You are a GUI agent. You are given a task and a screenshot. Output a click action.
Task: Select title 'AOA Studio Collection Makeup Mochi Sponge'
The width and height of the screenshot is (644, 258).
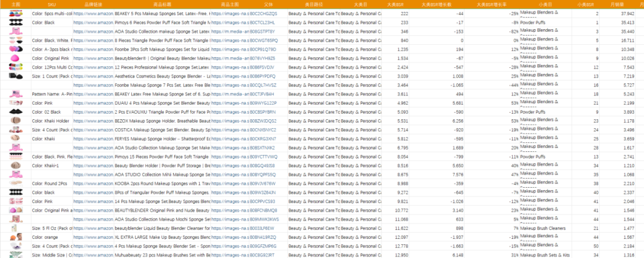coord(163,219)
